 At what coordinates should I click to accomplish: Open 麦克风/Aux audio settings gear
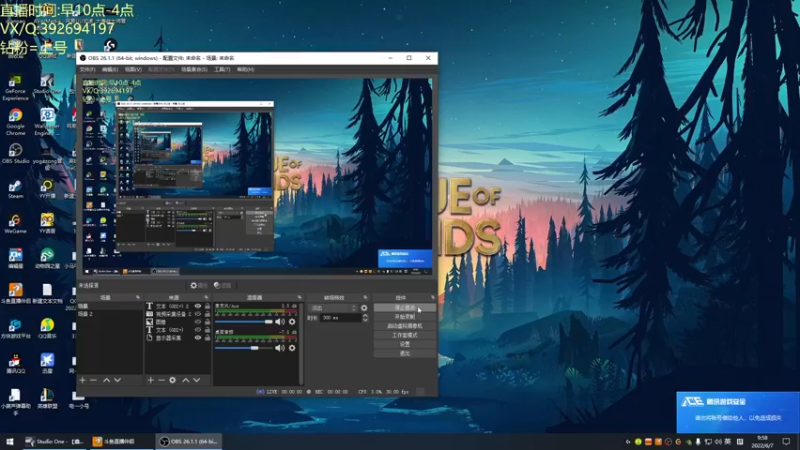[x=292, y=322]
